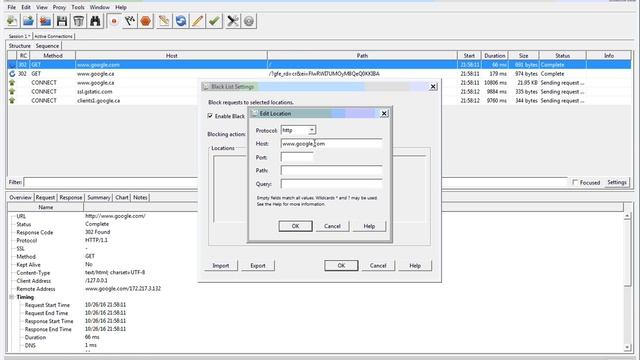
Task: Select the Summary tab
Action: point(99,198)
